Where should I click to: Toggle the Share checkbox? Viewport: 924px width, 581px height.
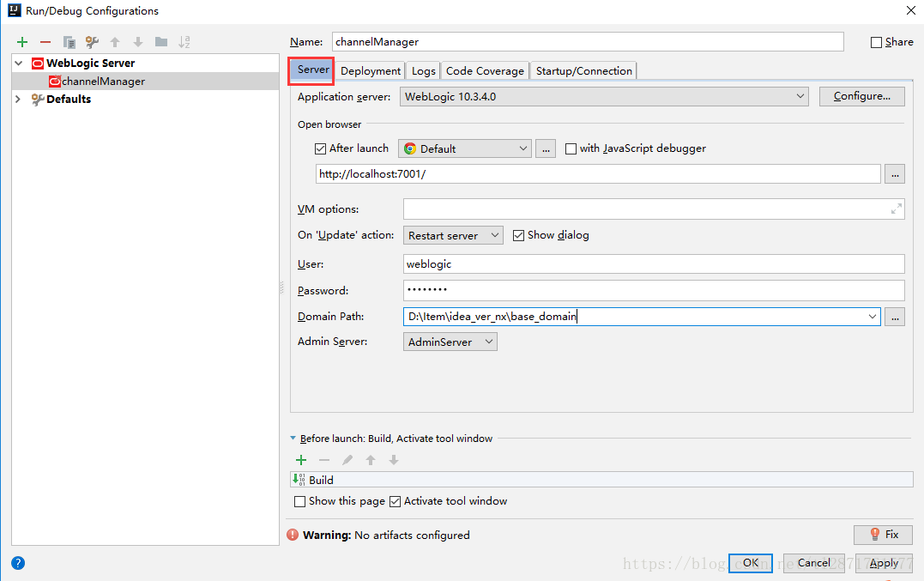click(876, 42)
